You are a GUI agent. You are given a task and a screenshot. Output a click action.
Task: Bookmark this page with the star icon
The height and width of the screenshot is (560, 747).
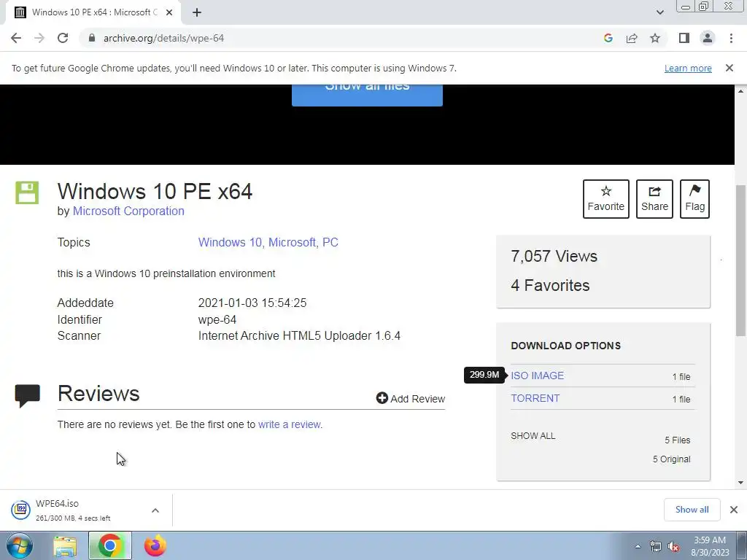pyautogui.click(x=655, y=38)
